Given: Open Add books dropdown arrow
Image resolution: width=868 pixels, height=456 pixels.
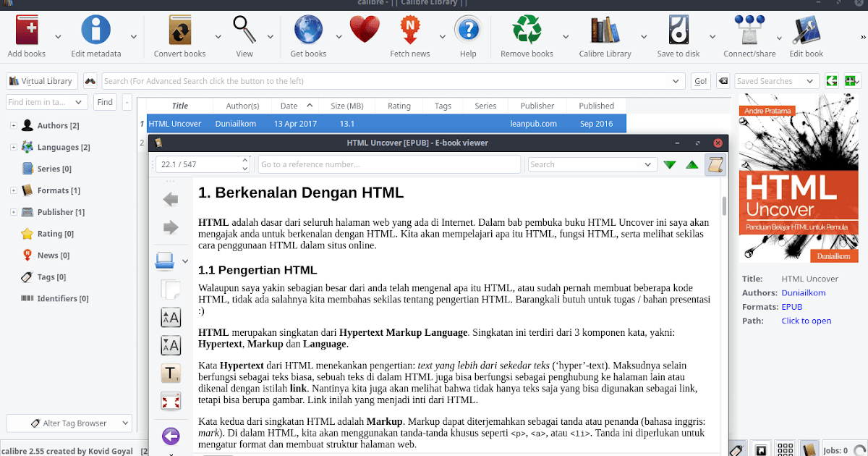Looking at the screenshot, I should (x=59, y=36).
